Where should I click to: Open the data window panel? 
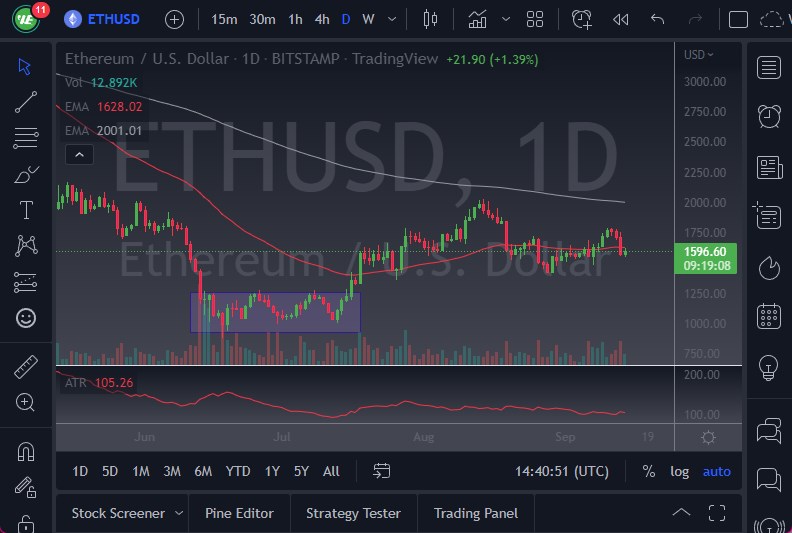[x=767, y=216]
